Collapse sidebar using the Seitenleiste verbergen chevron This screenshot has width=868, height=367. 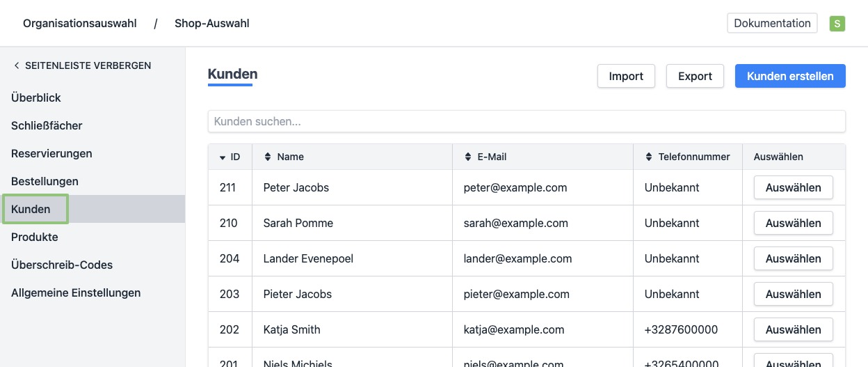[17, 65]
